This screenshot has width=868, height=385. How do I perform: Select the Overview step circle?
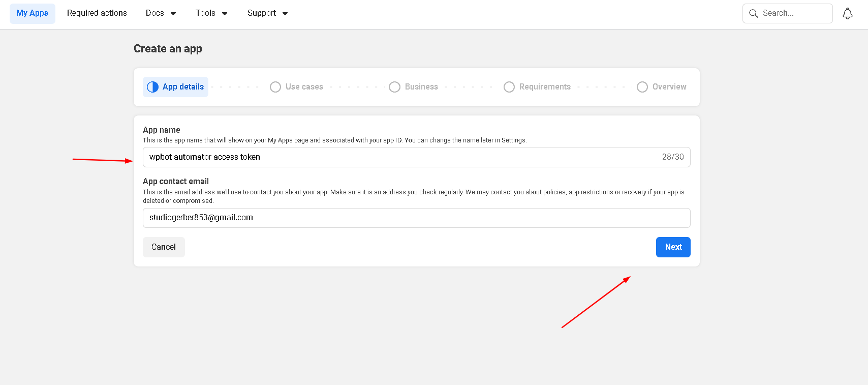point(642,87)
